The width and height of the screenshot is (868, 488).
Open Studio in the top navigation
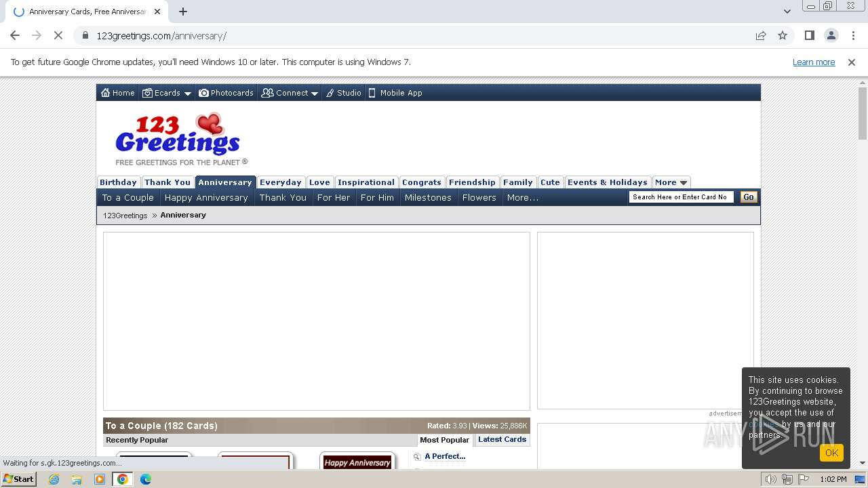coord(343,93)
